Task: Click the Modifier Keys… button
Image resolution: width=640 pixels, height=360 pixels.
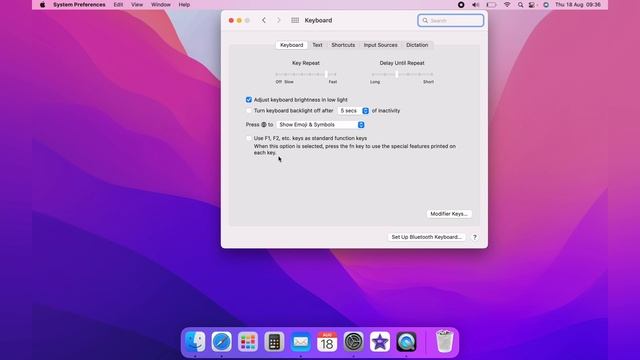Action: 449,214
